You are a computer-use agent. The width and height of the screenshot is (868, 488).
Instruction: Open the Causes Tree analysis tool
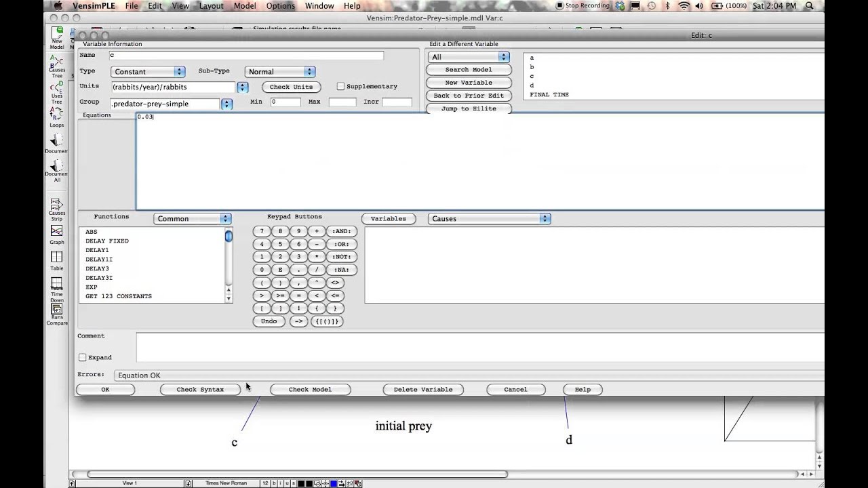pyautogui.click(x=57, y=66)
